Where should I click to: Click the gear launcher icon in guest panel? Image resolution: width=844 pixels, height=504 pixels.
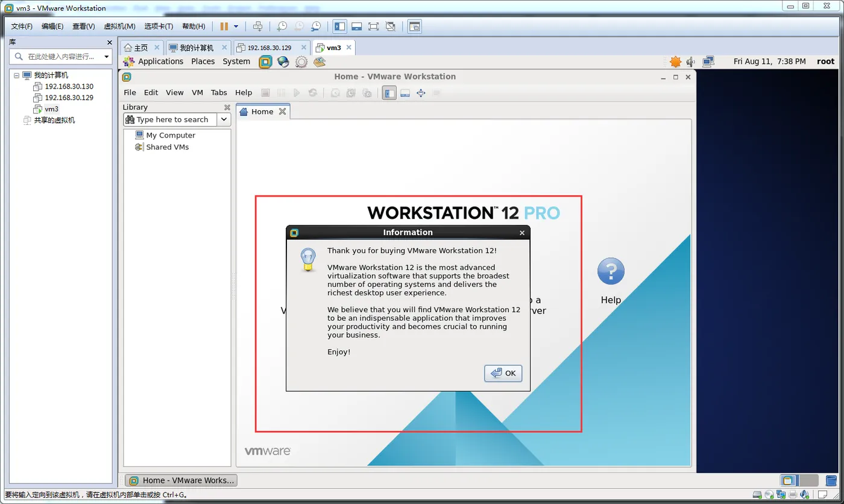coord(301,61)
